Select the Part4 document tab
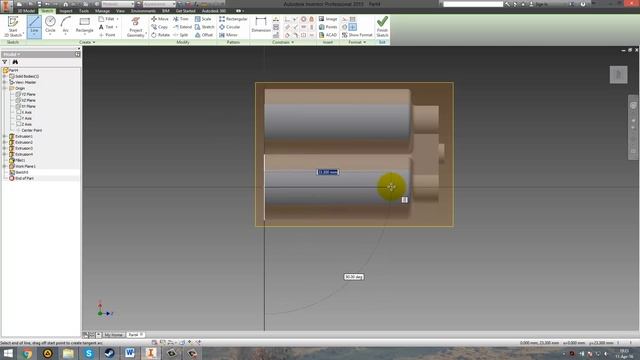640x360 pixels. 136,335
